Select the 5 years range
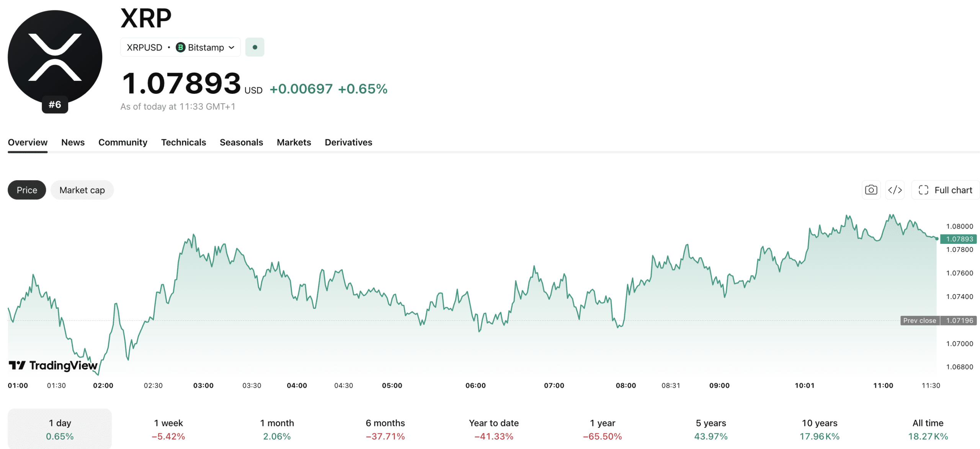The image size is (980, 449). pyautogui.click(x=711, y=429)
